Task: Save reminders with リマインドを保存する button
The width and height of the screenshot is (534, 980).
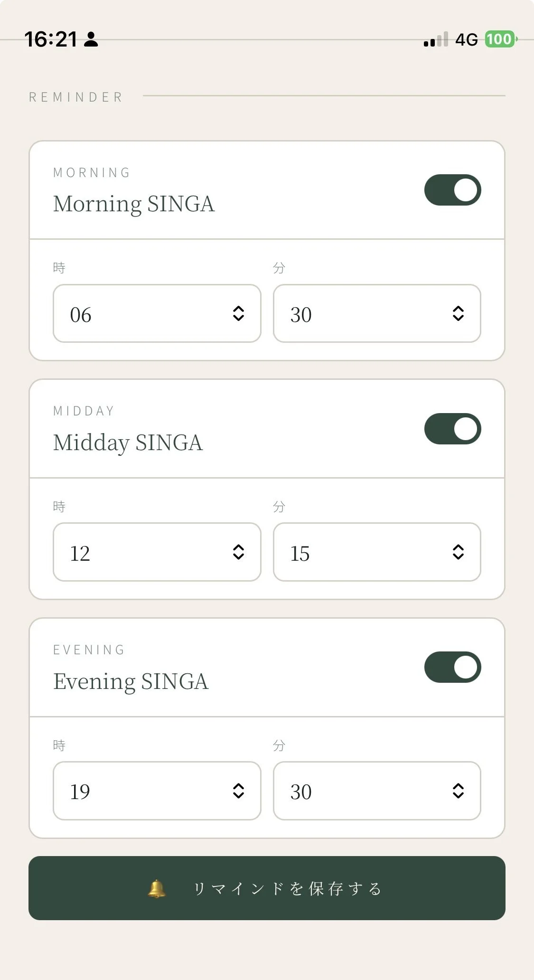Action: pyautogui.click(x=267, y=888)
